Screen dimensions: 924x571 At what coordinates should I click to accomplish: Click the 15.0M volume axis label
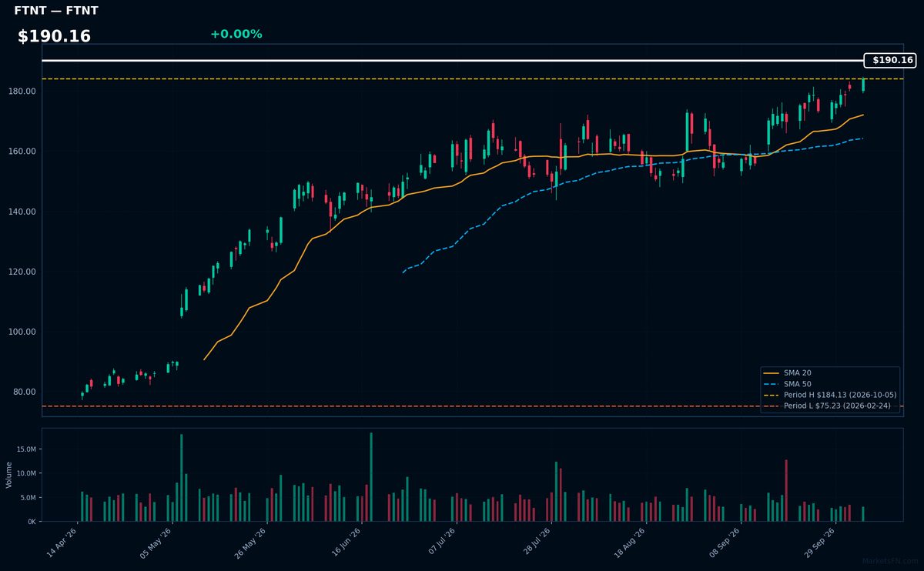pos(26,449)
